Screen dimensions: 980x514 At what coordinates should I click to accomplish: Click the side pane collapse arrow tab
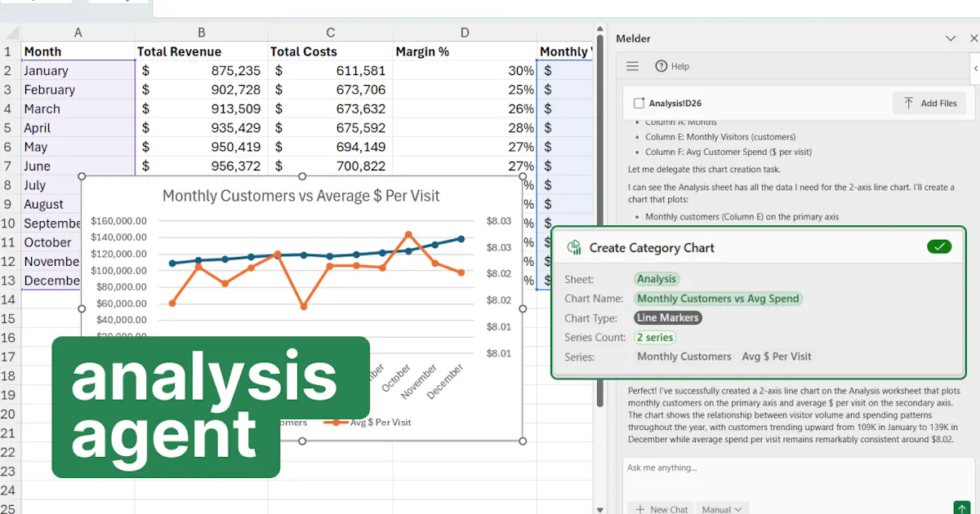976,69
